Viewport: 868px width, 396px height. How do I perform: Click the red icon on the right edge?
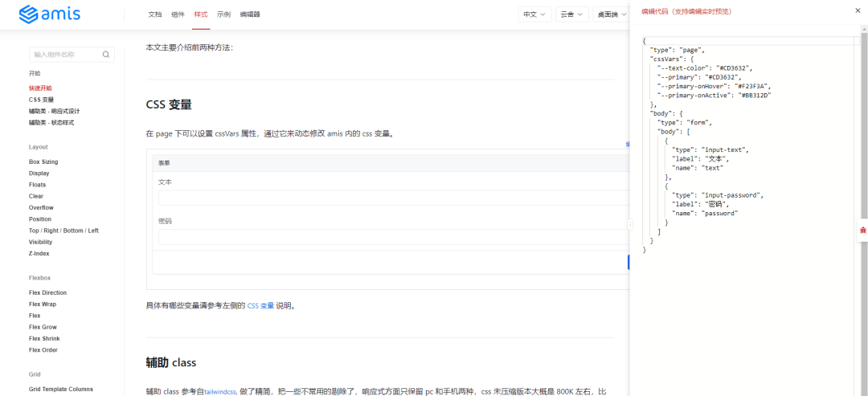pos(862,231)
